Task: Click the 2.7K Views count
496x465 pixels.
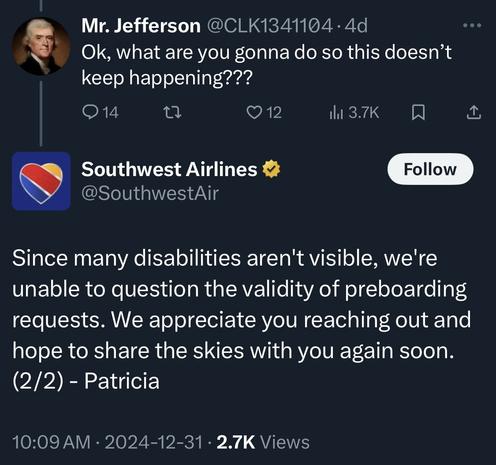Action: click(263, 442)
